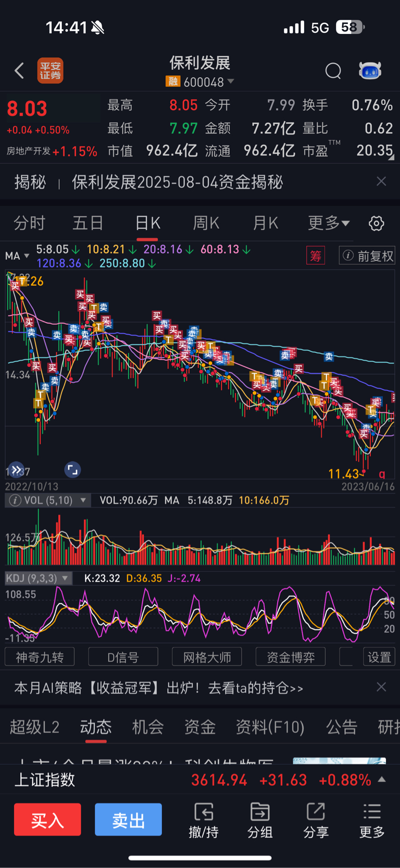Tap the current price 8.03
This screenshot has width=400, height=868.
pos(27,109)
